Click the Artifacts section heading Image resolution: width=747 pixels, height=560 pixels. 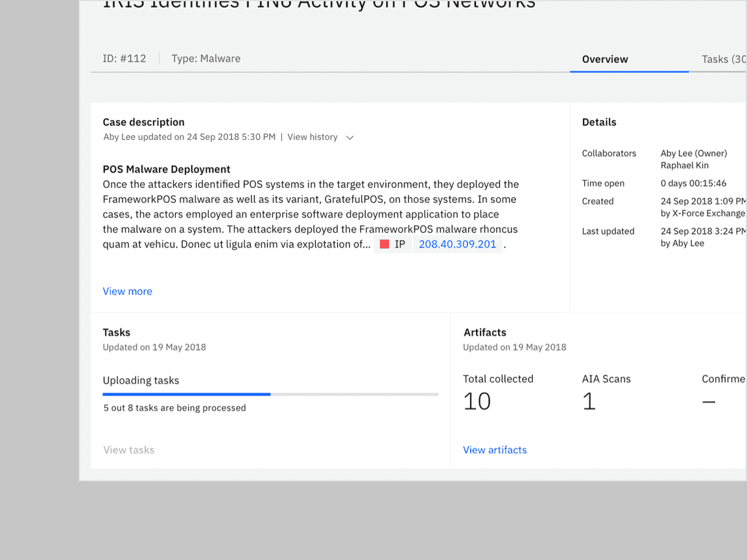point(484,332)
